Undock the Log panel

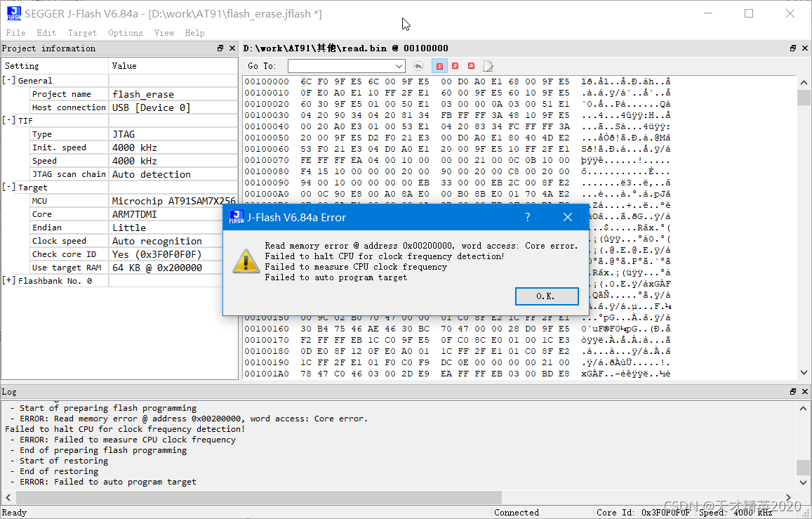(793, 392)
